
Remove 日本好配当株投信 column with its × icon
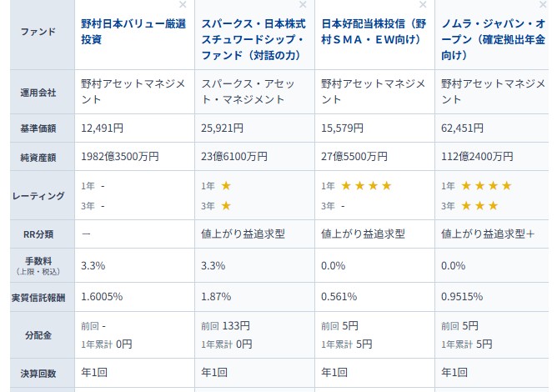click(x=423, y=5)
